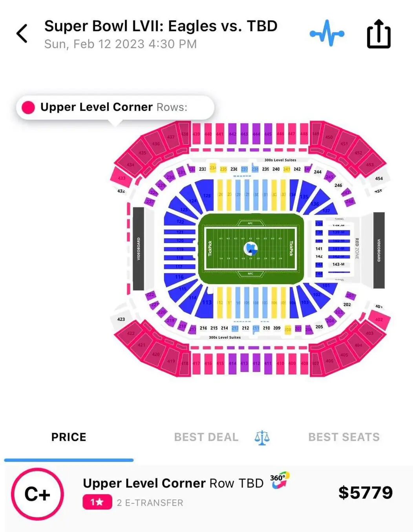
Task: Open the blue pulse activity icon
Action: [327, 34]
